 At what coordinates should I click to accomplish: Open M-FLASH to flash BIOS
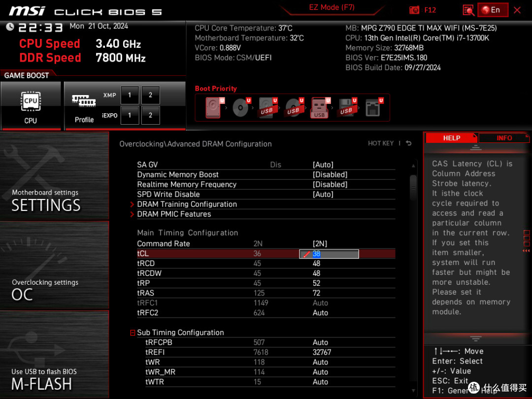(x=54, y=354)
